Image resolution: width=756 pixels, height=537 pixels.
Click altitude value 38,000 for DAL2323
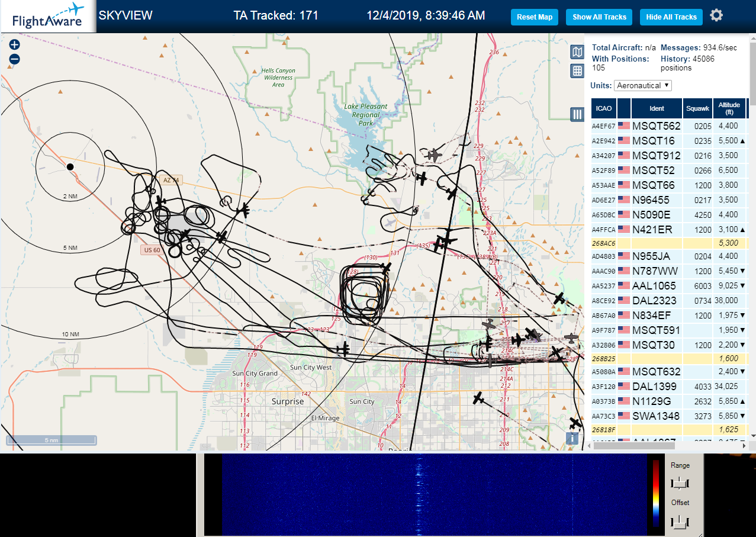pyautogui.click(x=728, y=300)
